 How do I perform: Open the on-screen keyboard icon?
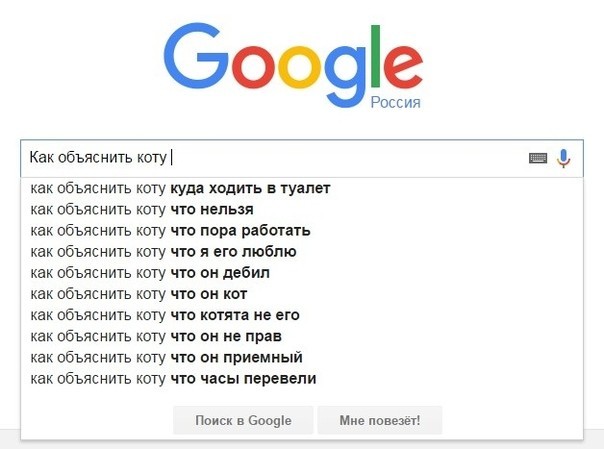click(x=538, y=158)
